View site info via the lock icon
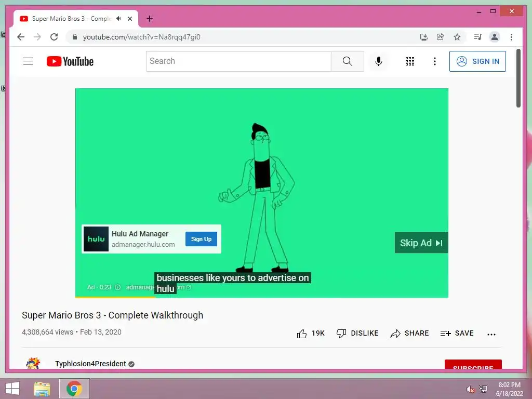This screenshot has height=399, width=532. coord(75,37)
